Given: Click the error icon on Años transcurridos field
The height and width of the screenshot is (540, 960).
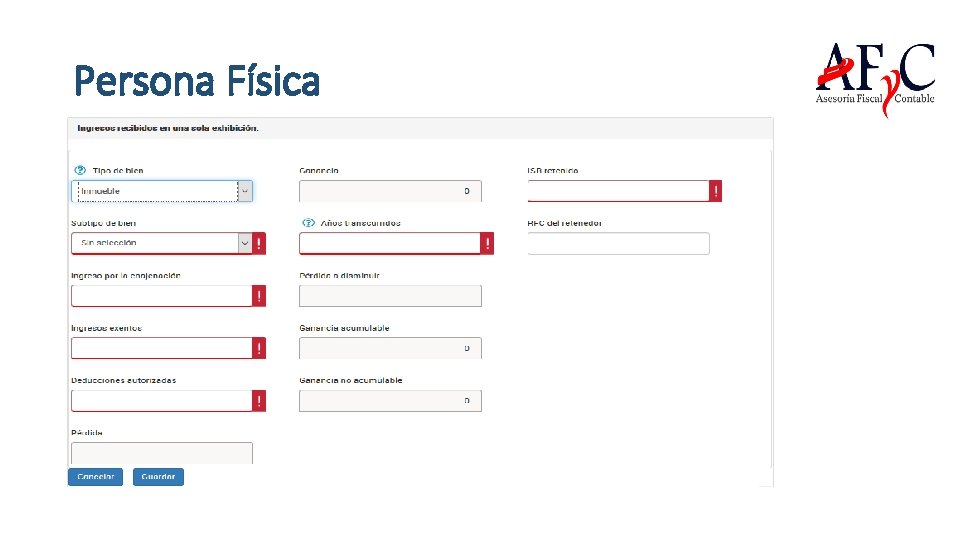Looking at the screenshot, I should pos(487,243).
